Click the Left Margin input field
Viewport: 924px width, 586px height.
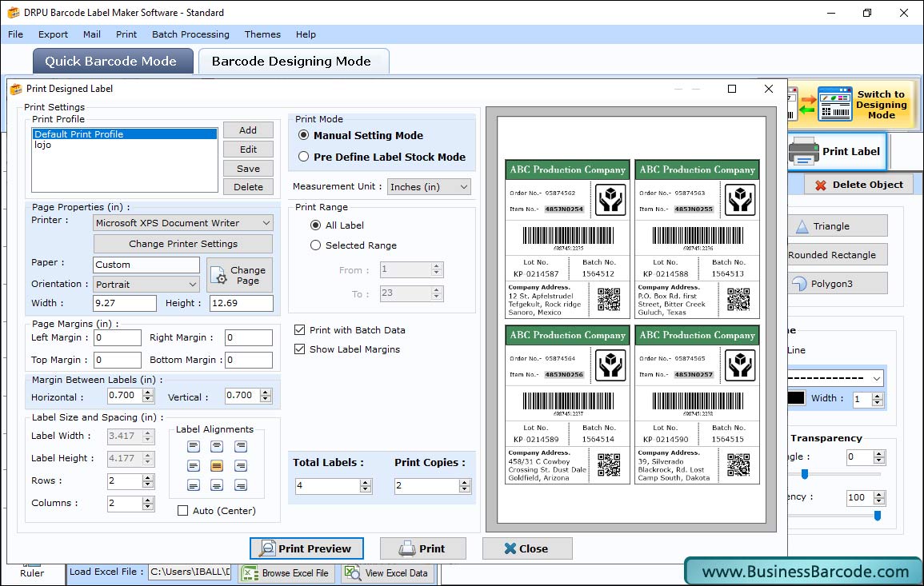(x=118, y=337)
